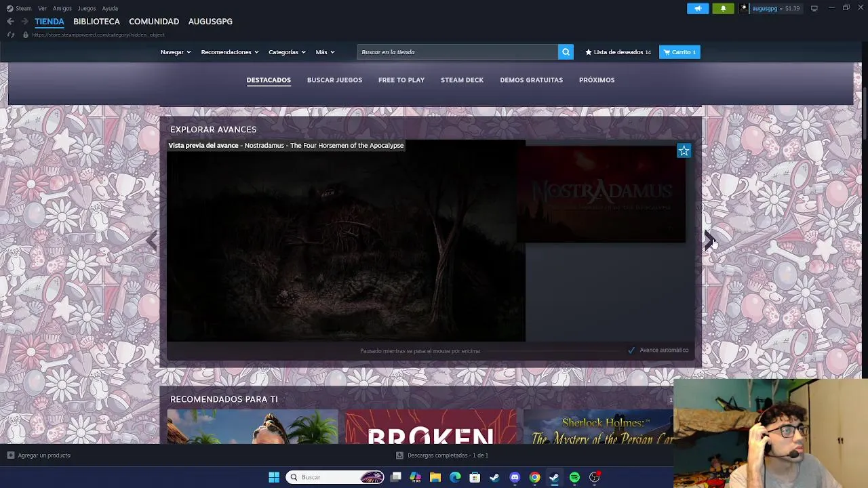
Task: Open Spotify from the taskbar
Action: click(574, 477)
